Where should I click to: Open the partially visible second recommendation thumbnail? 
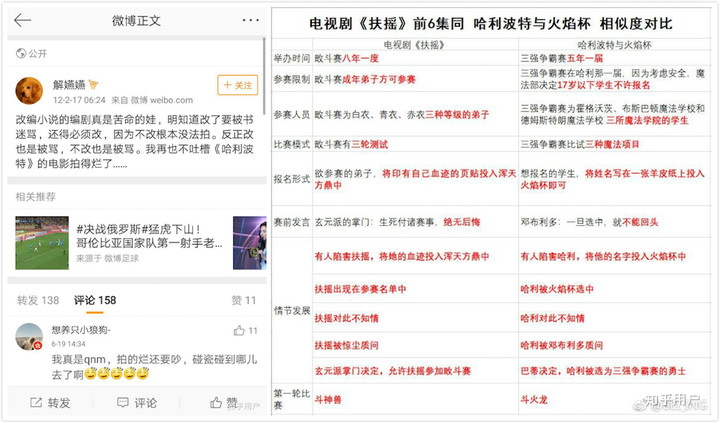click(249, 243)
